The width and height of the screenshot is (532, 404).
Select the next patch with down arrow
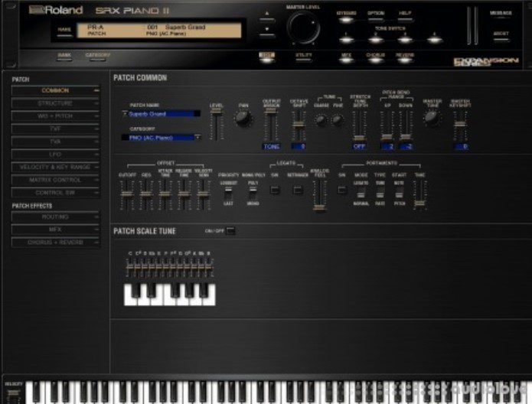pyautogui.click(x=266, y=31)
